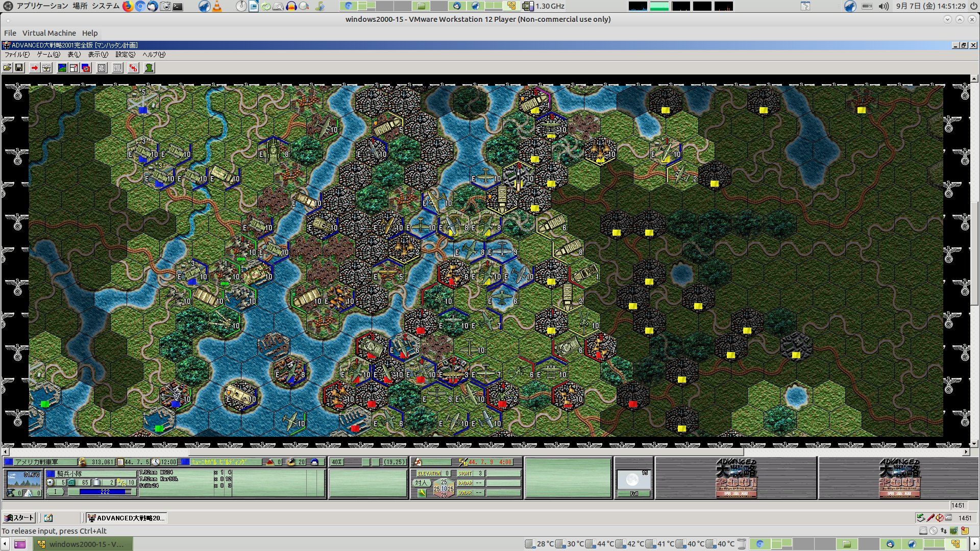Click the green and blue map icon

(x=62, y=68)
